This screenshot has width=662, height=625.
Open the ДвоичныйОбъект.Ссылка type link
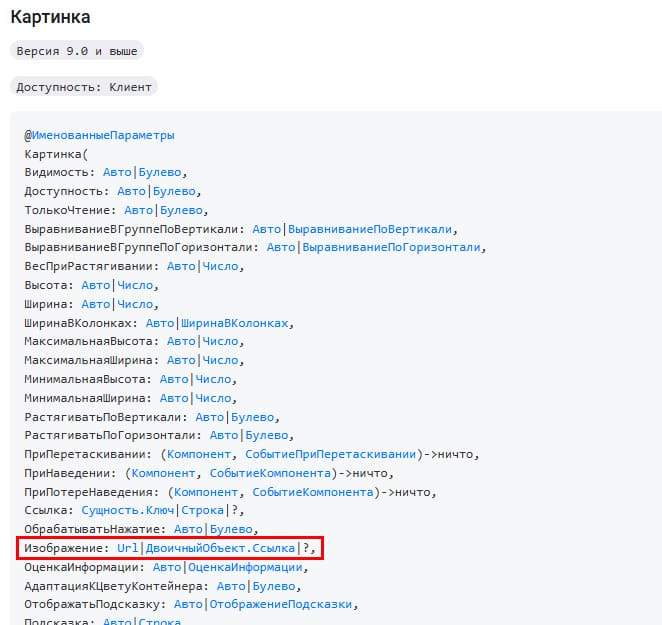pyautogui.click(x=221, y=548)
